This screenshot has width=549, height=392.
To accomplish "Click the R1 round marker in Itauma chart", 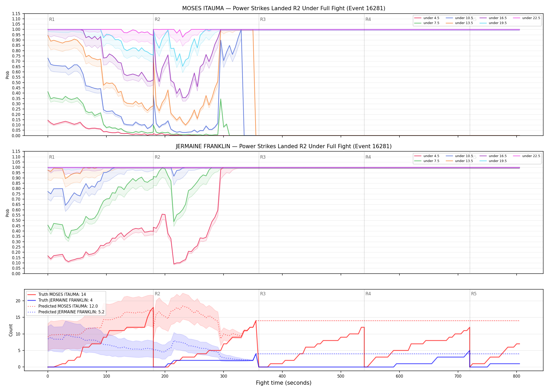I will 52,19.
